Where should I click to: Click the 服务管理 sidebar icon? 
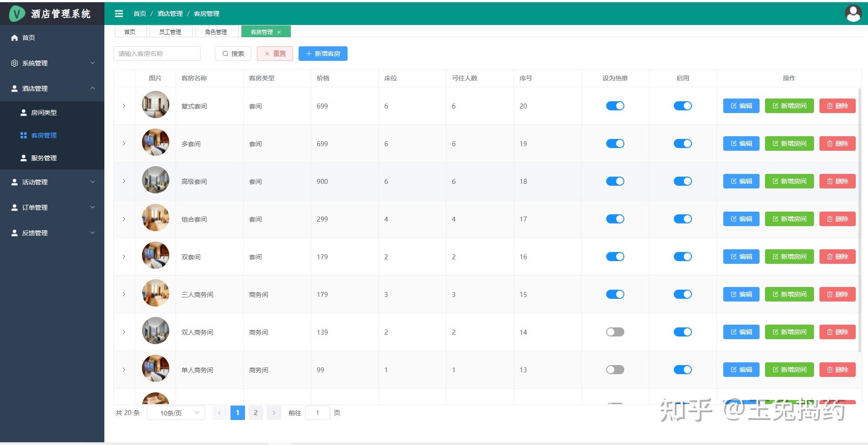[23, 158]
